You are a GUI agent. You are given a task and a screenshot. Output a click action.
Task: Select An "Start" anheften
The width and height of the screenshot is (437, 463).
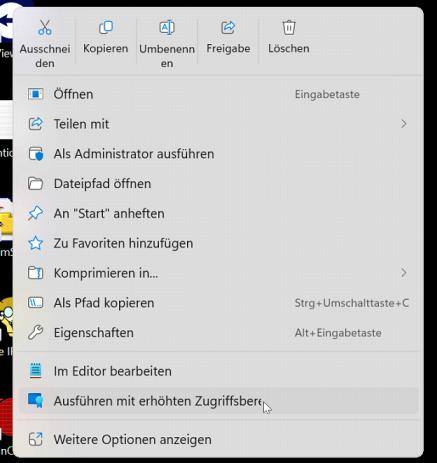[218, 213]
